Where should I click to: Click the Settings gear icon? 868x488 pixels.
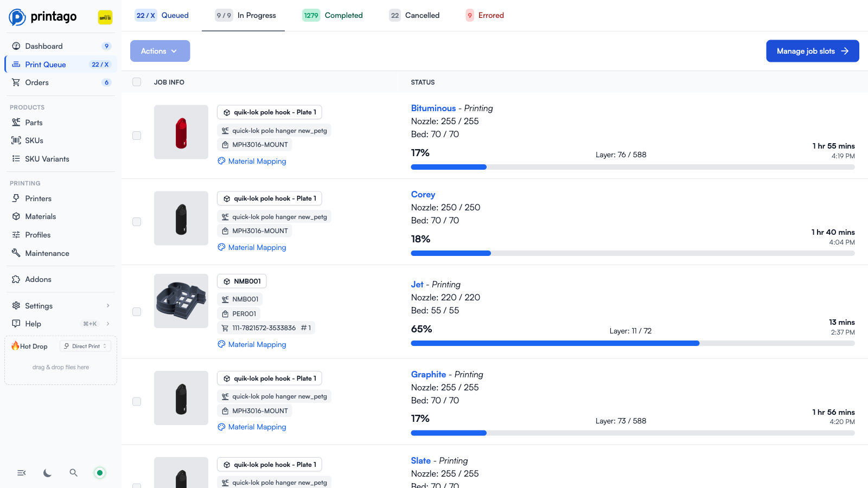16,306
